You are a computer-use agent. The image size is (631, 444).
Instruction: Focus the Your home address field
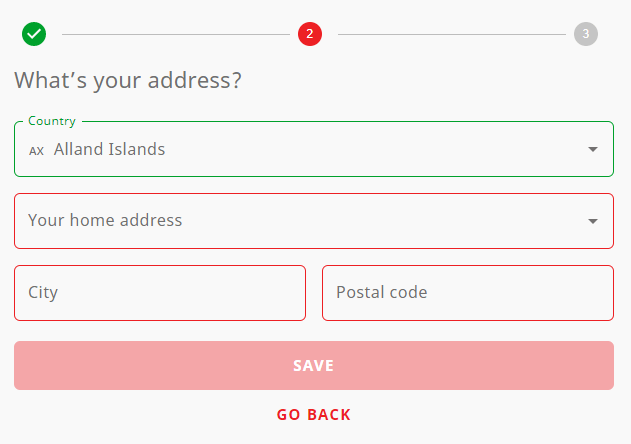coord(314,221)
